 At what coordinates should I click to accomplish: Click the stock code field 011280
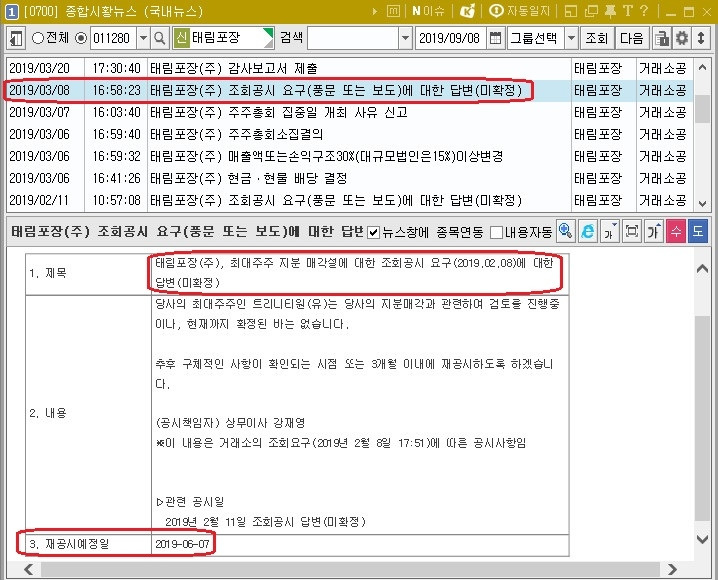[x=114, y=38]
